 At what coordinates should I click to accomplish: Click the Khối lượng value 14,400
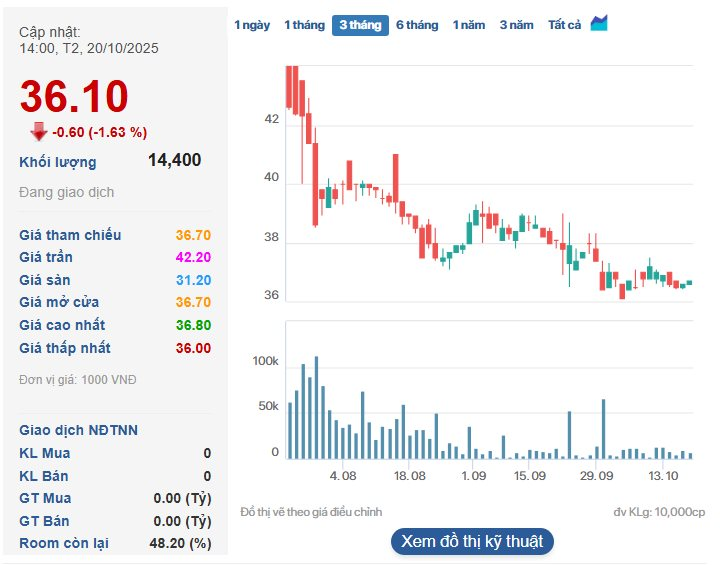(x=174, y=160)
